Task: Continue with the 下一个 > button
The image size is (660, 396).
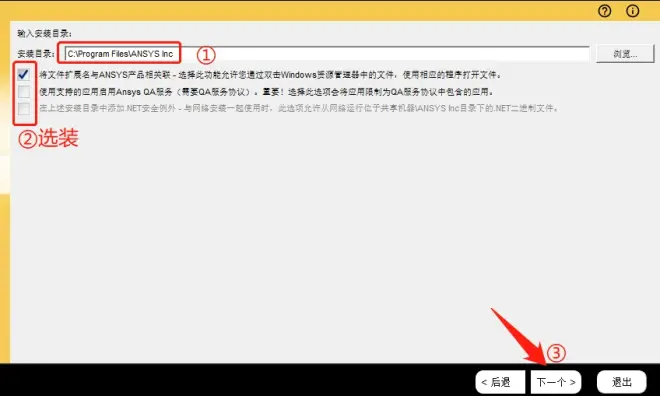Action: pyautogui.click(x=556, y=382)
